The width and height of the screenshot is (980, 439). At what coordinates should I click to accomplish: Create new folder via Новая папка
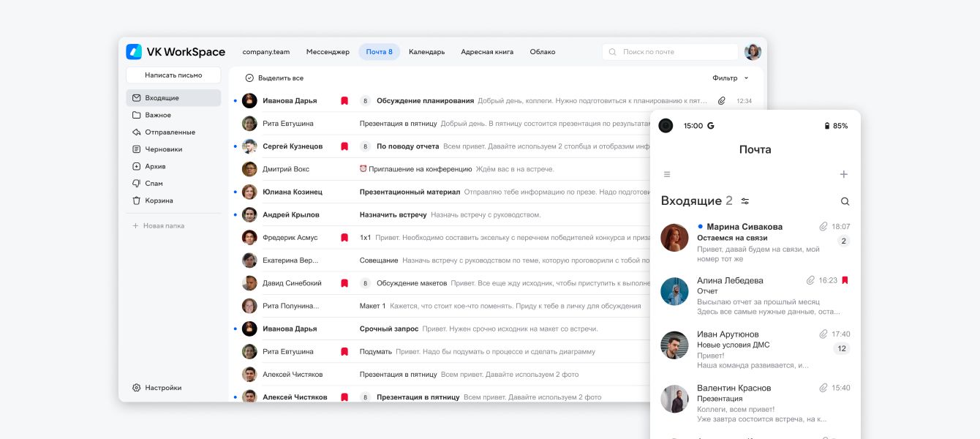click(x=163, y=226)
